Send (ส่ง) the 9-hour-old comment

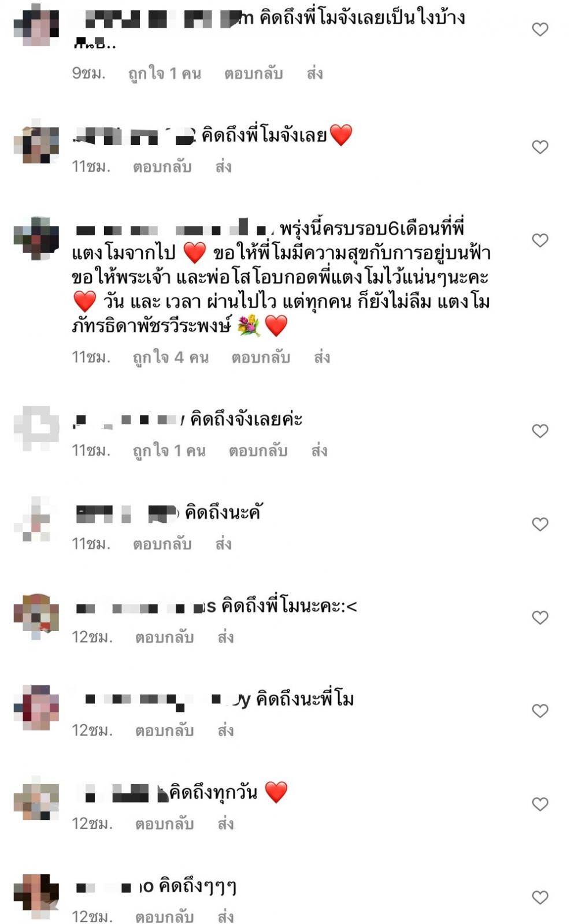(x=315, y=74)
